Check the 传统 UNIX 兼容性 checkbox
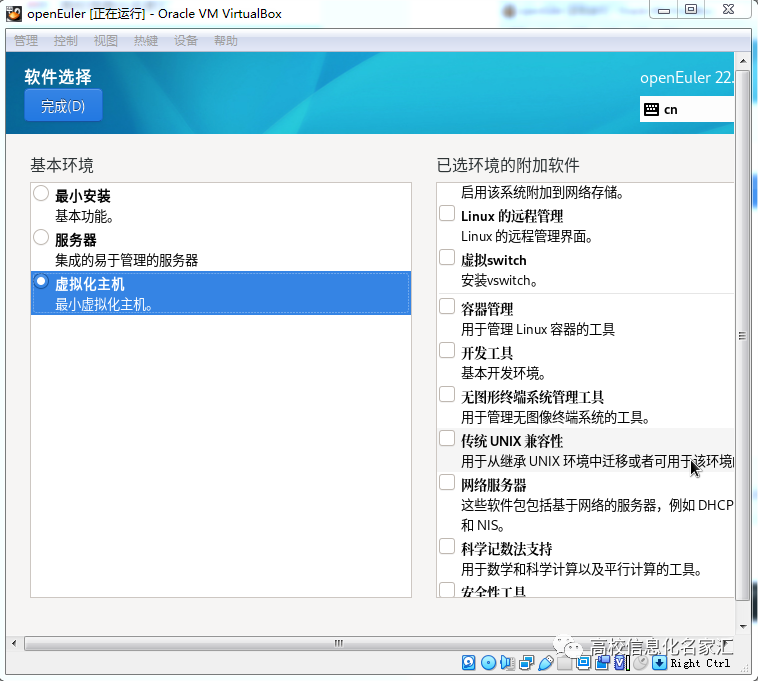Screen dimensions: 758x681 pos(447,438)
